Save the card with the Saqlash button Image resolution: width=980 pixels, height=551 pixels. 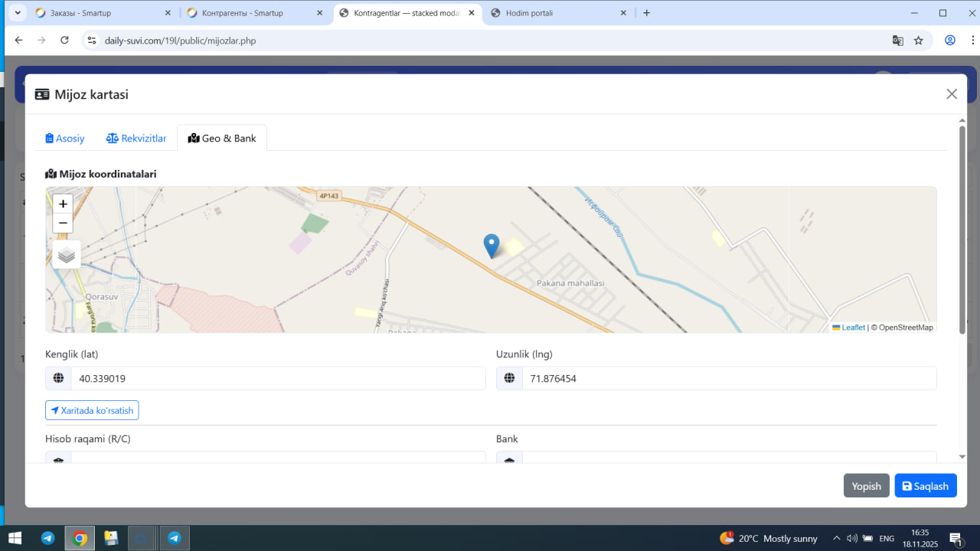(926, 486)
